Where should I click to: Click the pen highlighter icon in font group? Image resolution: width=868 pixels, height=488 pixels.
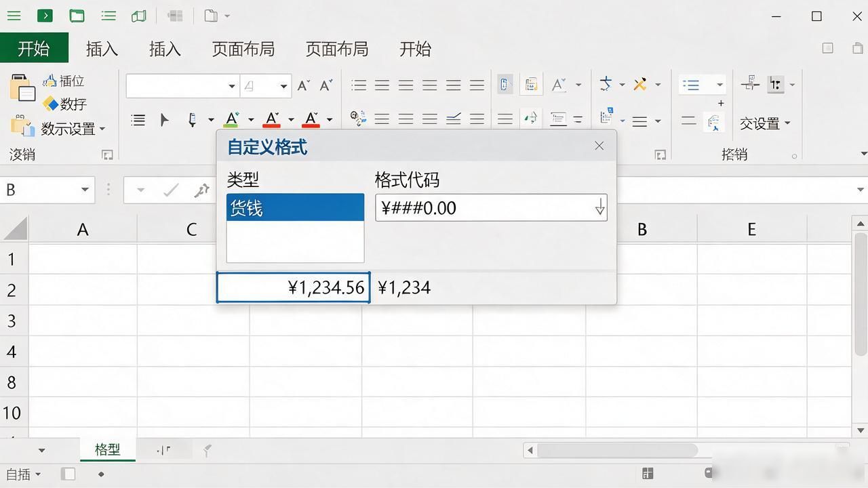(x=193, y=120)
